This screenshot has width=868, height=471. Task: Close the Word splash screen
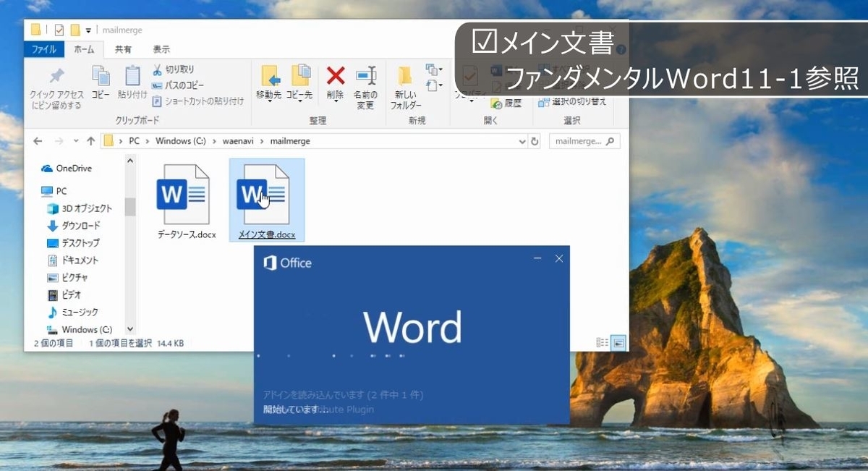tap(558, 258)
